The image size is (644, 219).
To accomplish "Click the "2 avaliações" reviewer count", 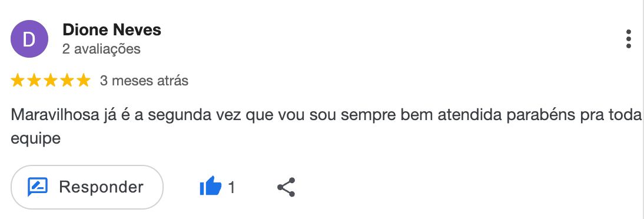I will coord(101,49).
